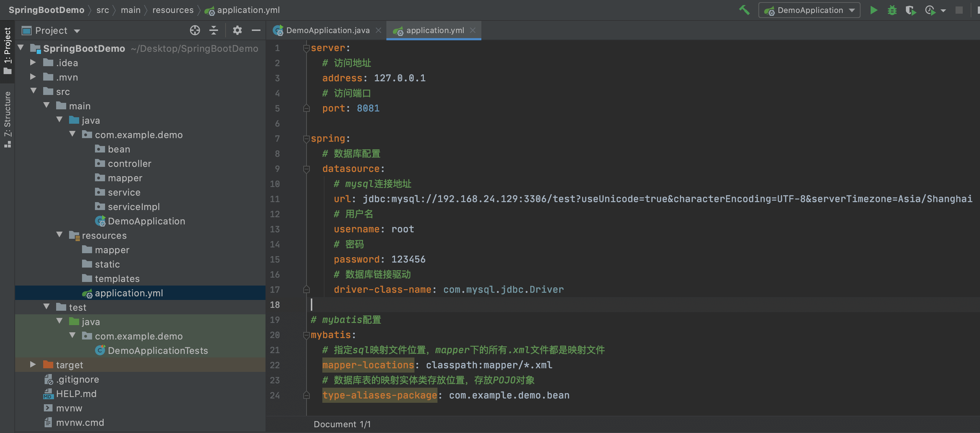Expand the .idea folder

(33, 62)
